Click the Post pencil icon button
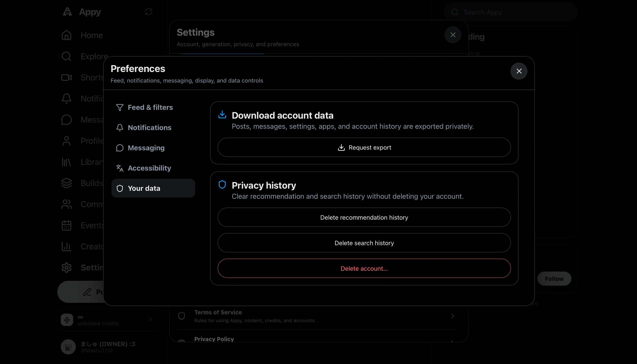 pyautogui.click(x=87, y=292)
